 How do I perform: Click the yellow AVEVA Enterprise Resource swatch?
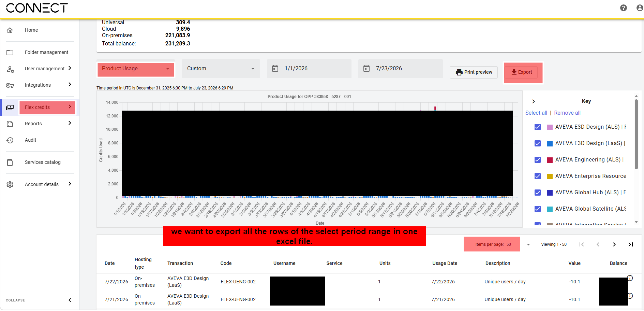550,176
